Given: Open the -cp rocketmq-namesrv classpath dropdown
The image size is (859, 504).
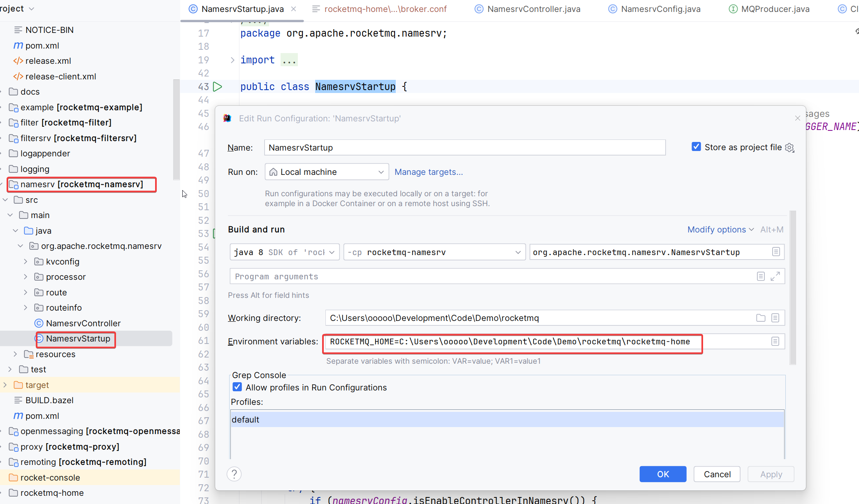Looking at the screenshot, I should click(434, 252).
